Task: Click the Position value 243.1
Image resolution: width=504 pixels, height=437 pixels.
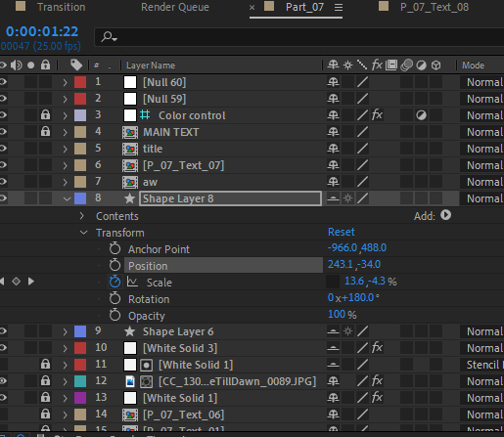Action: click(x=340, y=264)
